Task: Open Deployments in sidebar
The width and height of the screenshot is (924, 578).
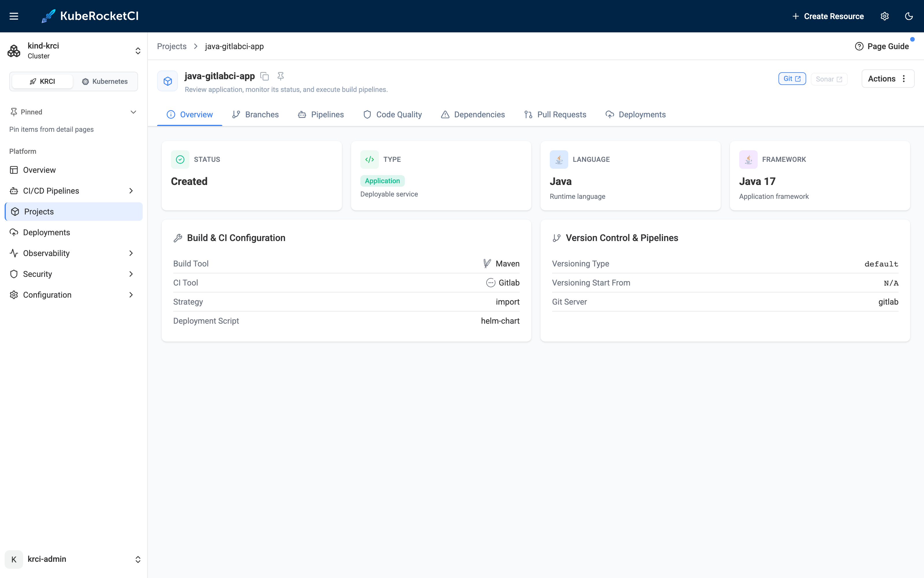Action: pyautogui.click(x=74, y=232)
